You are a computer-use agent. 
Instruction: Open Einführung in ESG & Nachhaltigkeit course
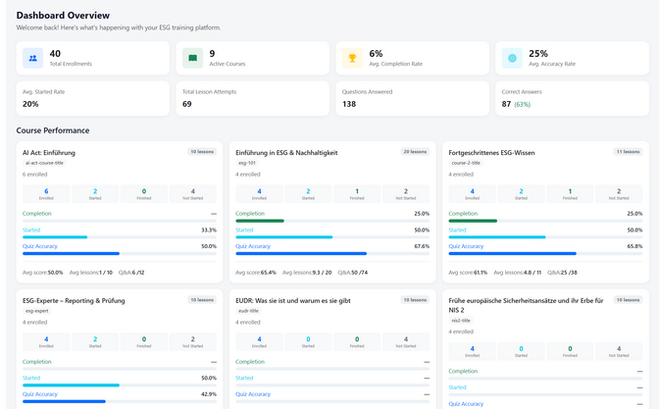[287, 153]
